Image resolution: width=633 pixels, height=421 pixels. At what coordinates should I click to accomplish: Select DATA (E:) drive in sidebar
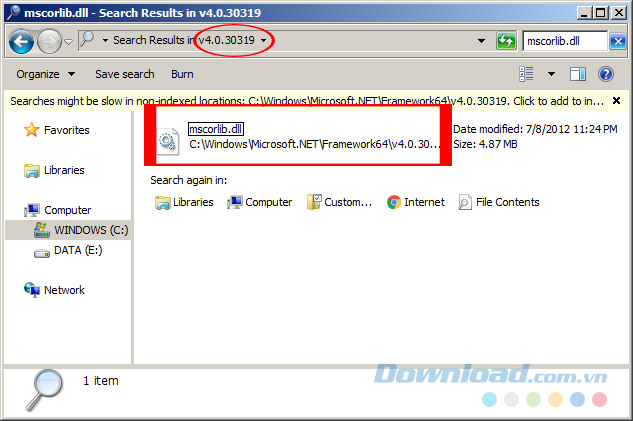click(x=78, y=250)
